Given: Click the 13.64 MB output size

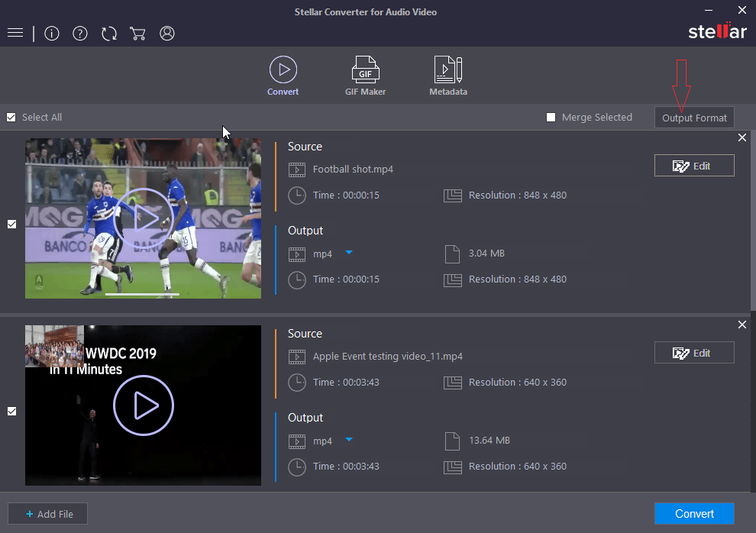Looking at the screenshot, I should pos(489,440).
